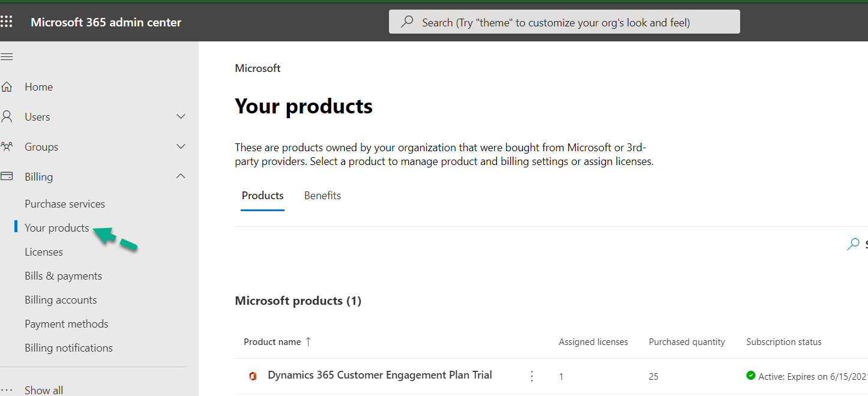Viewport: 868px width, 396px height.
Task: Go to Bills & payments
Action: (63, 276)
